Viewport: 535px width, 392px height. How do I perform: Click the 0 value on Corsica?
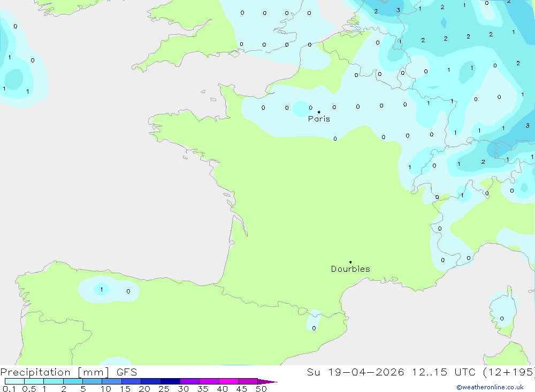click(502, 319)
